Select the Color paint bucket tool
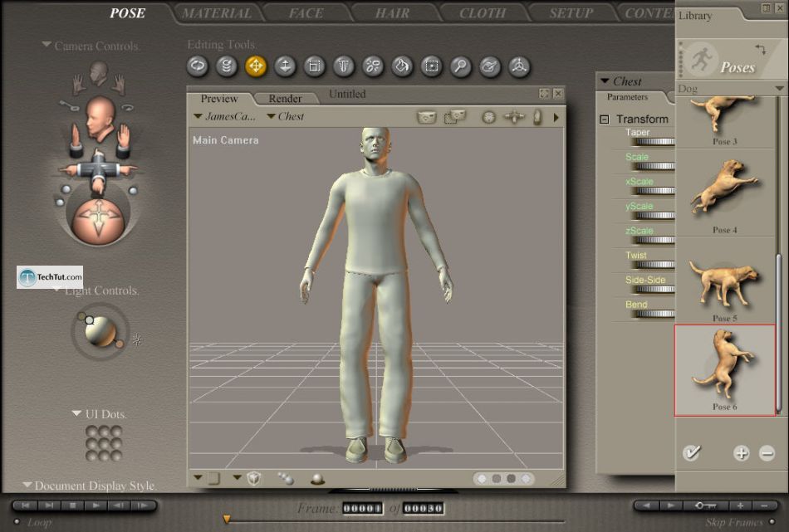This screenshot has width=789, height=532. click(x=402, y=66)
